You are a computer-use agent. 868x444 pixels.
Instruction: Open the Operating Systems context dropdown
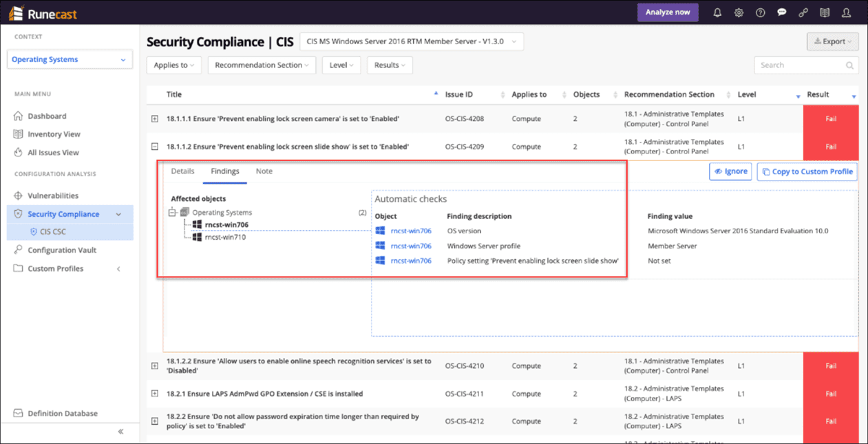tap(70, 60)
